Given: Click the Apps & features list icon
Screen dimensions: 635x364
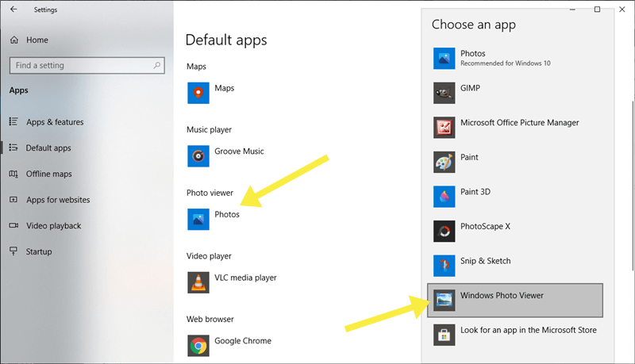Looking at the screenshot, I should tap(13, 121).
